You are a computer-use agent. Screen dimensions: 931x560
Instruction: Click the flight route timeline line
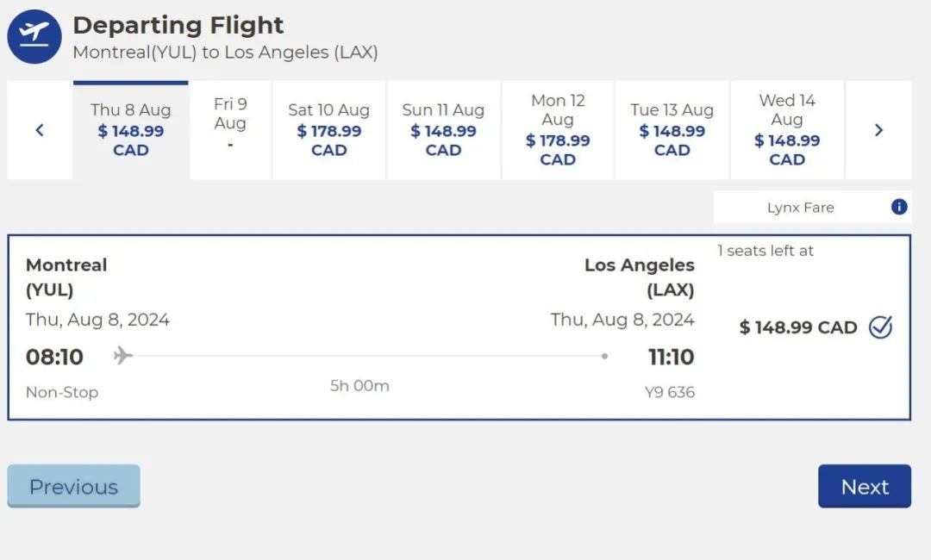[368, 356]
